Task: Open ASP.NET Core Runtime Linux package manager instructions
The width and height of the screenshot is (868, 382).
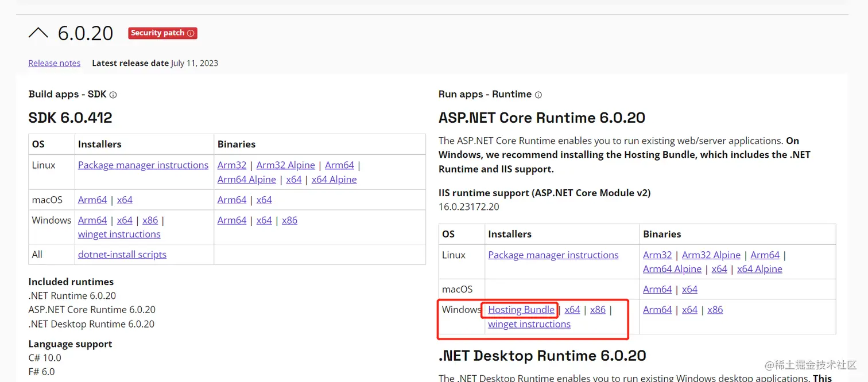Action: coord(553,255)
